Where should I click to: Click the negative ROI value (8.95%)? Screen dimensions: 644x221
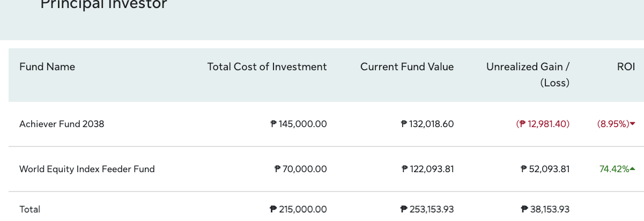pos(613,124)
